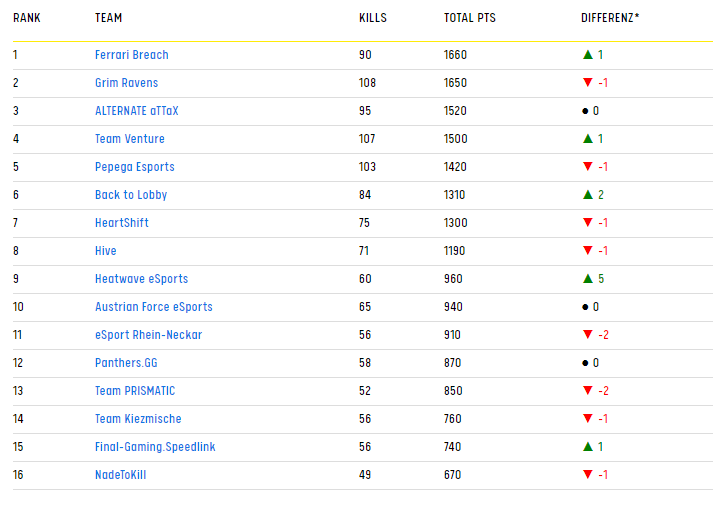Select the 1310 total points value
725x508 pixels.
454,195
